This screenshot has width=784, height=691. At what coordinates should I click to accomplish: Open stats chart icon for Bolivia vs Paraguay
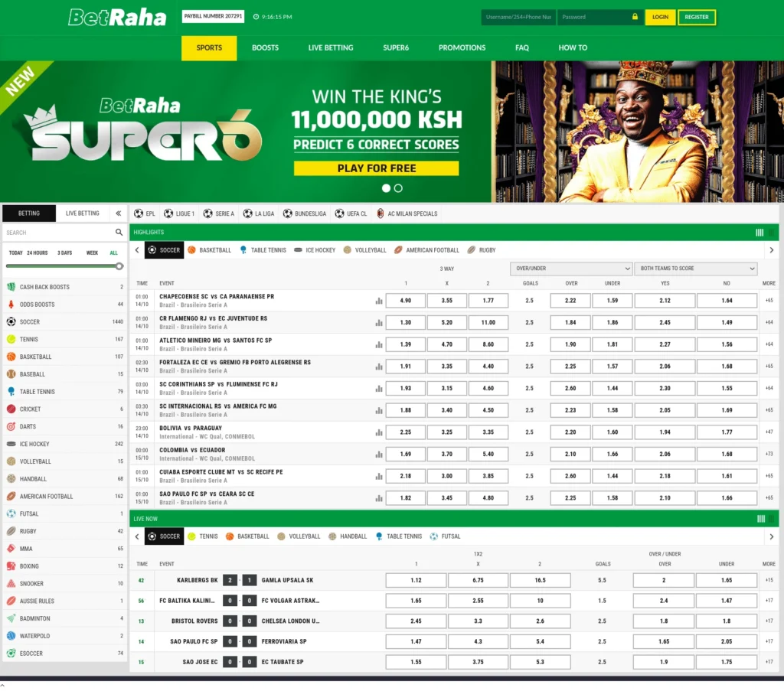pyautogui.click(x=379, y=432)
